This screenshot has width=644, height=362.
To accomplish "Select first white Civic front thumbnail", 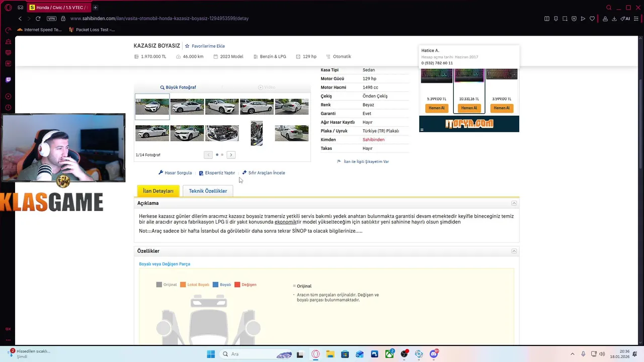I will 152,107.
